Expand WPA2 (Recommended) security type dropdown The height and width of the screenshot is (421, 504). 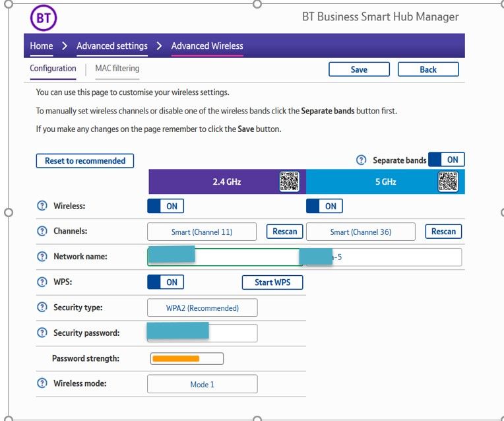(x=202, y=308)
